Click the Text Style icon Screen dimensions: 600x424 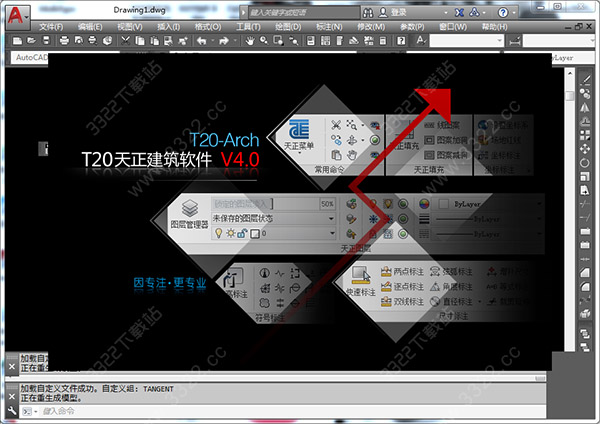tap(421, 41)
